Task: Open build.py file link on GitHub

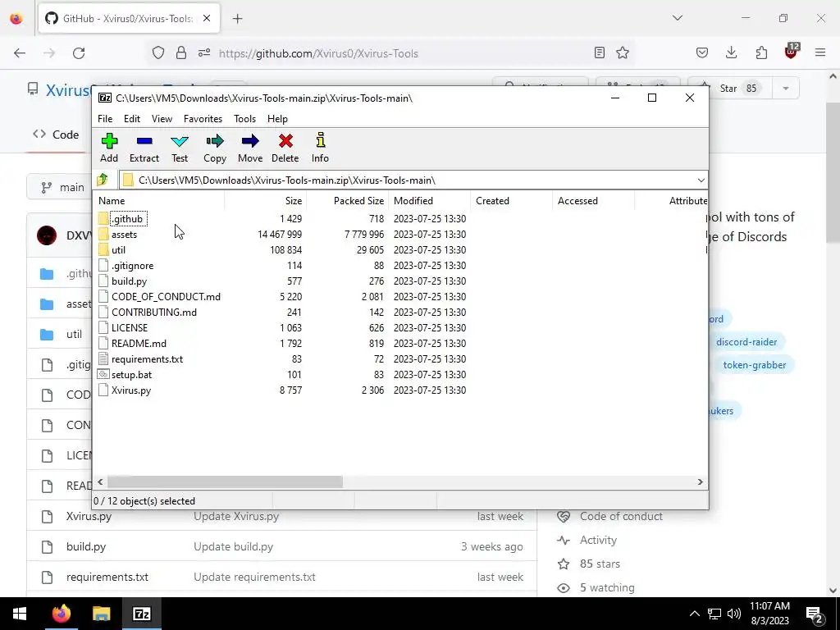Action: coord(85,547)
